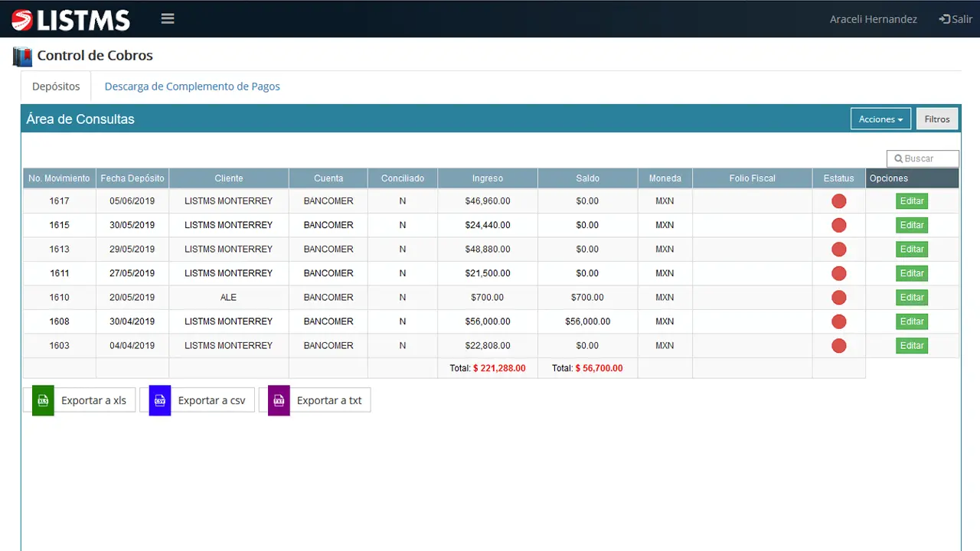Click Editar for movement 1603
This screenshot has height=551, width=980.
pos(911,346)
